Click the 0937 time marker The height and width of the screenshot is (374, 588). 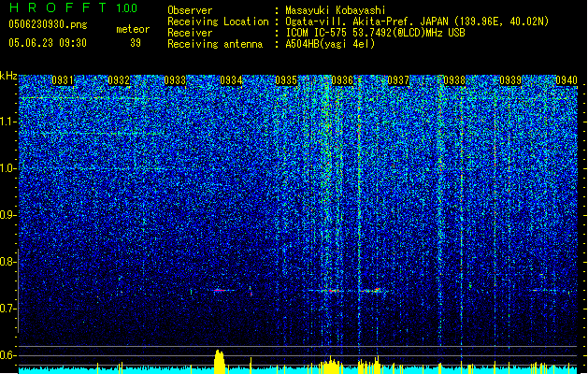[398, 80]
